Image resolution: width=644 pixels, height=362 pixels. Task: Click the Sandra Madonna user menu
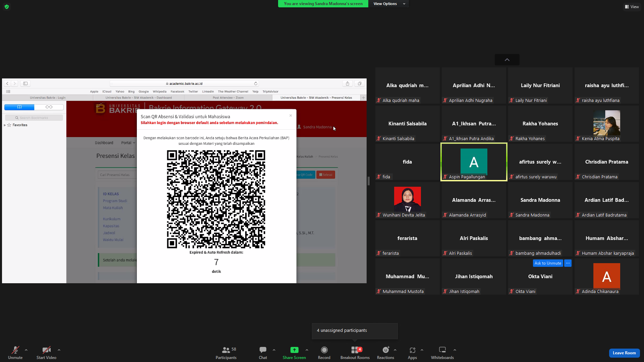point(314,127)
